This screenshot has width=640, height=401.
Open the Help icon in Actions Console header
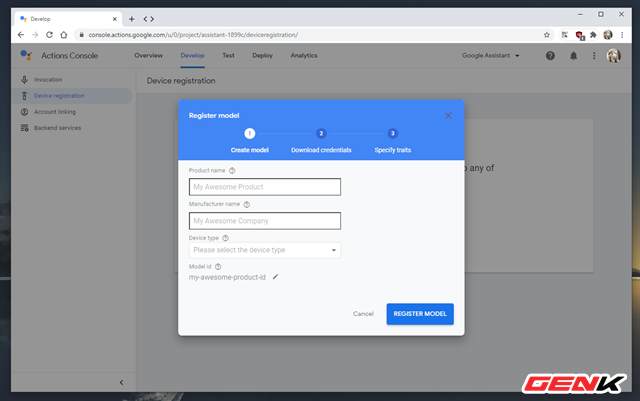coord(550,56)
